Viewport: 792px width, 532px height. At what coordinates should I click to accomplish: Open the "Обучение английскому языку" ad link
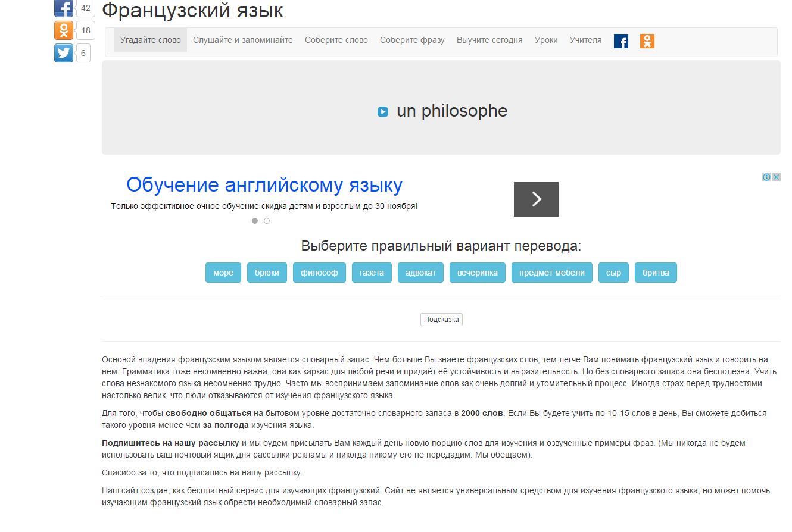click(264, 185)
